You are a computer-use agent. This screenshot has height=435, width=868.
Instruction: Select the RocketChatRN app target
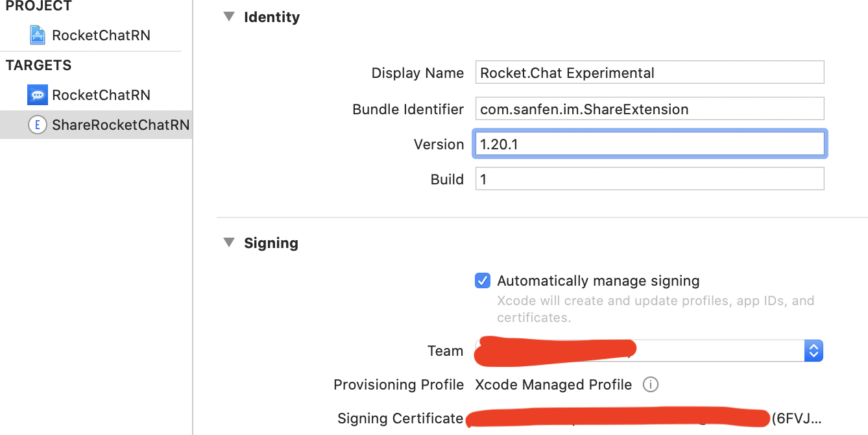[x=96, y=95]
